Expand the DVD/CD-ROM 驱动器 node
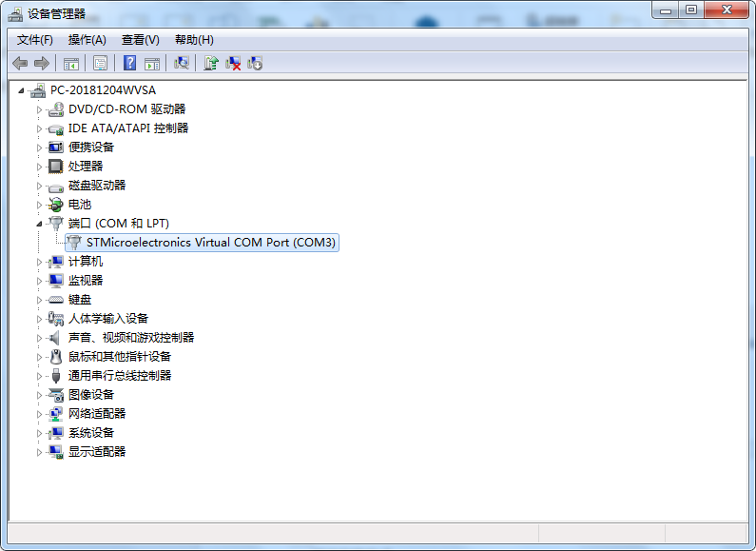This screenshot has height=551, width=756. tap(40, 109)
